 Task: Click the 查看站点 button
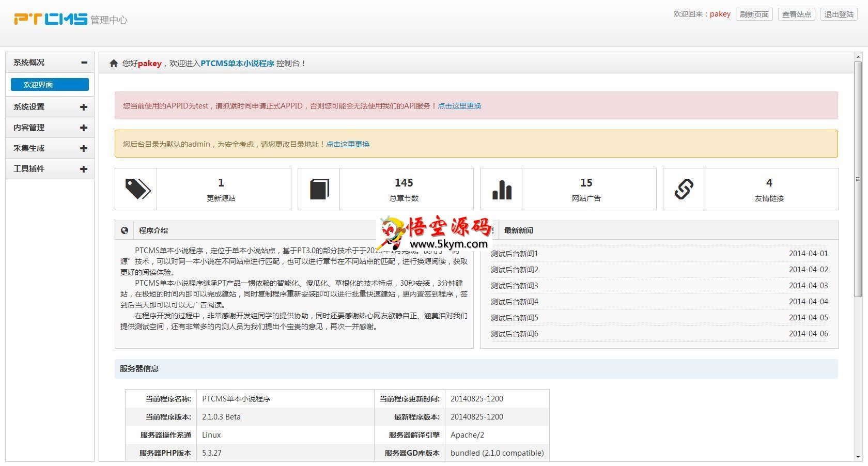pos(796,14)
